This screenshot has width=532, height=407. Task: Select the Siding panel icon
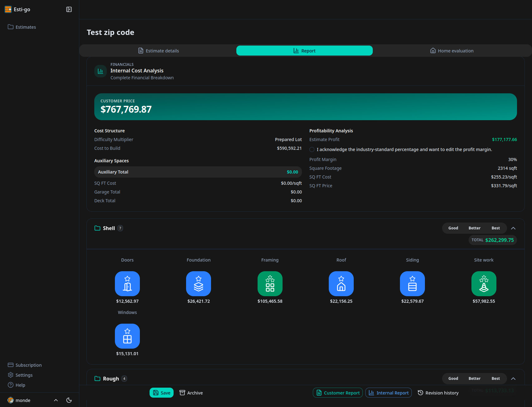412,284
